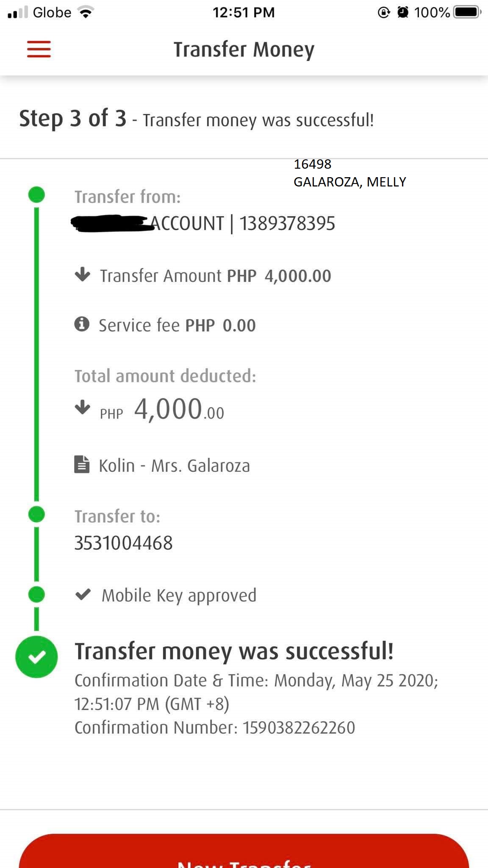The height and width of the screenshot is (868, 488).
Task: Tap the Kolin - Mrs. Galaroza note text
Action: 174,466
